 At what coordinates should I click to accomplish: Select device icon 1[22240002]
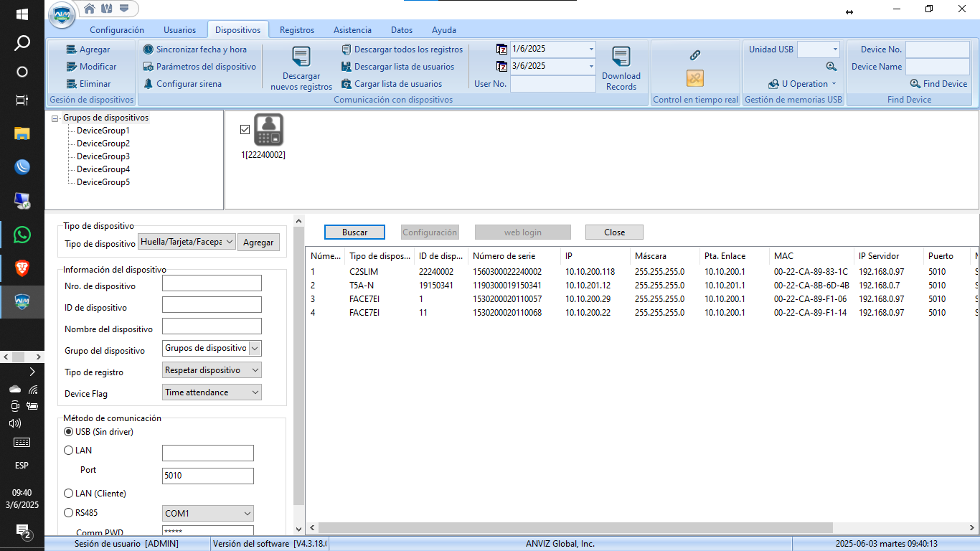(x=269, y=130)
